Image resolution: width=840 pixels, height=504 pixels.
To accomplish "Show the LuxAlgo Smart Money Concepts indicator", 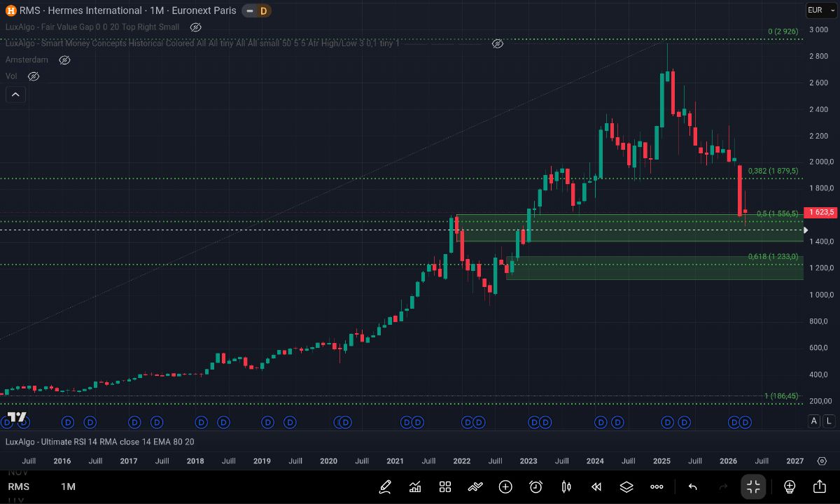I will [x=498, y=43].
